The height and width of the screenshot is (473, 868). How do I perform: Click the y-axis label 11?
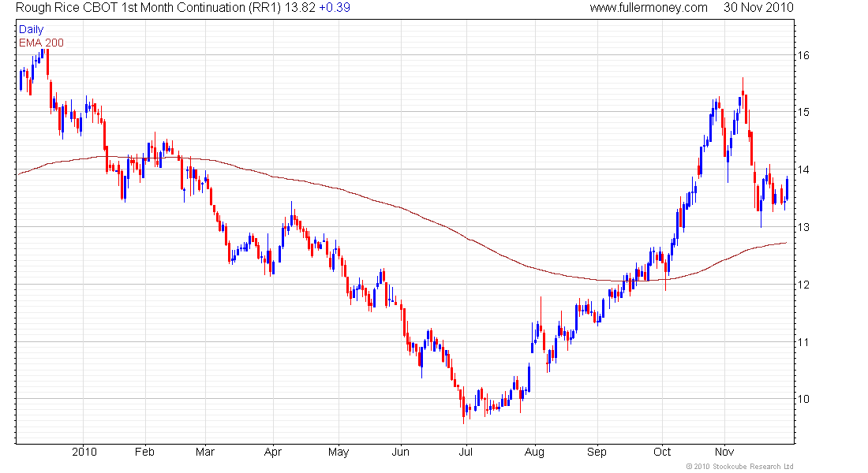803,342
